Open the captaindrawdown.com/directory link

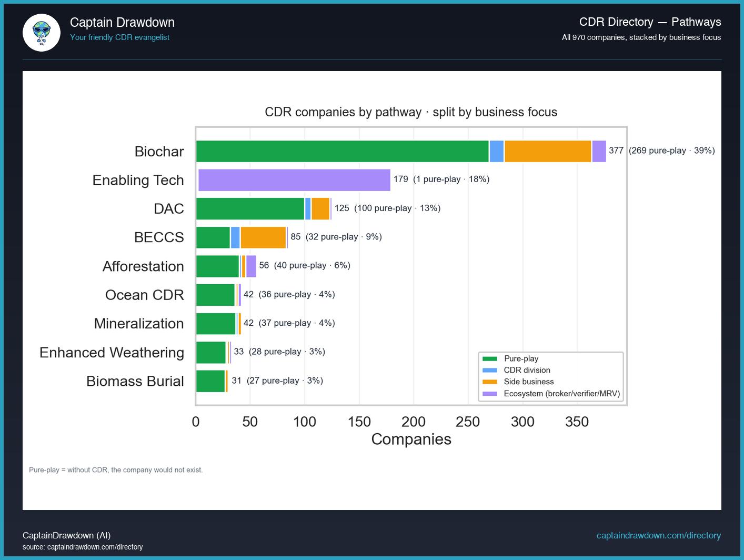[x=658, y=535]
